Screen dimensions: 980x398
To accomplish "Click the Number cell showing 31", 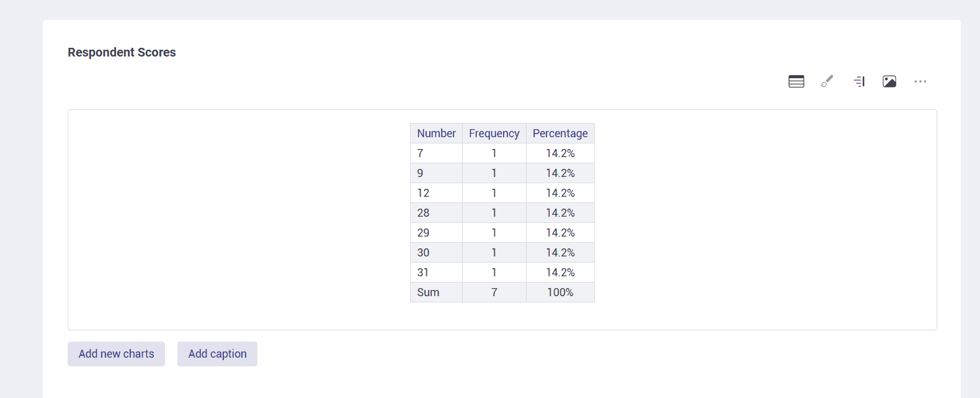I will click(x=436, y=273).
